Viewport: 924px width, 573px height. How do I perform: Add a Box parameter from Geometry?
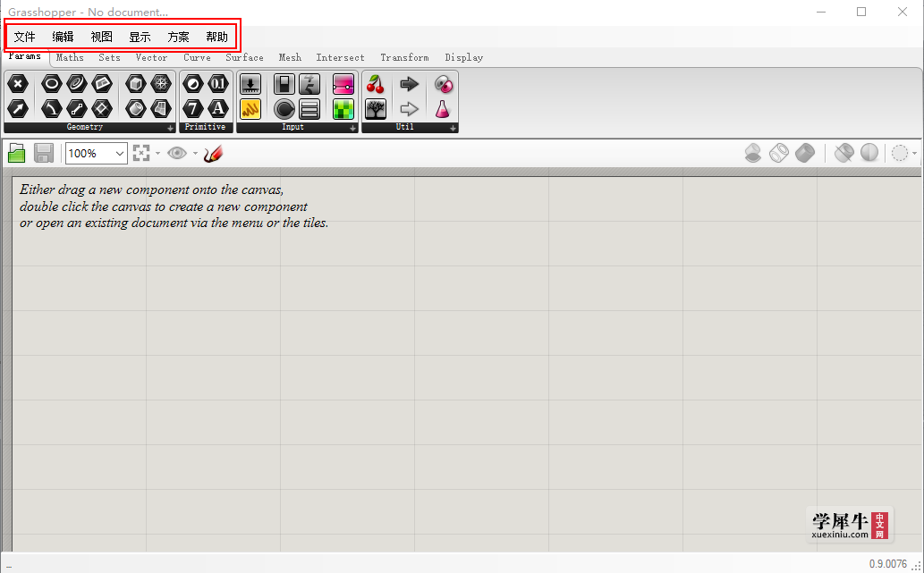click(136, 84)
